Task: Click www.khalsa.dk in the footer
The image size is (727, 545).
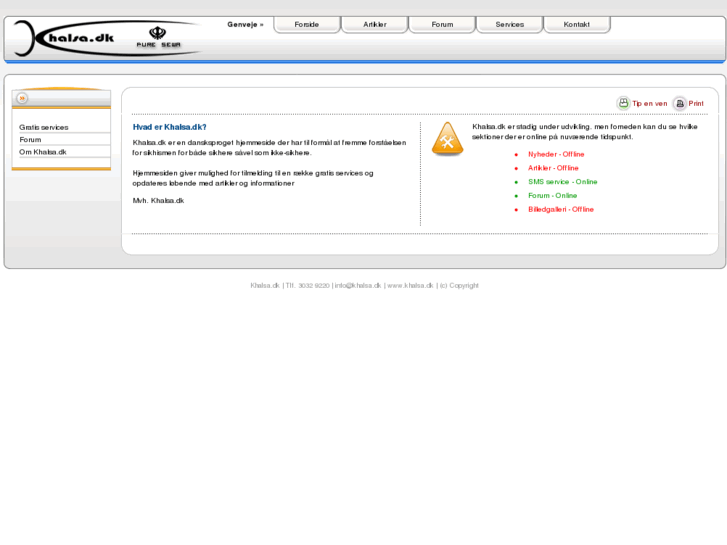Action: (410, 286)
